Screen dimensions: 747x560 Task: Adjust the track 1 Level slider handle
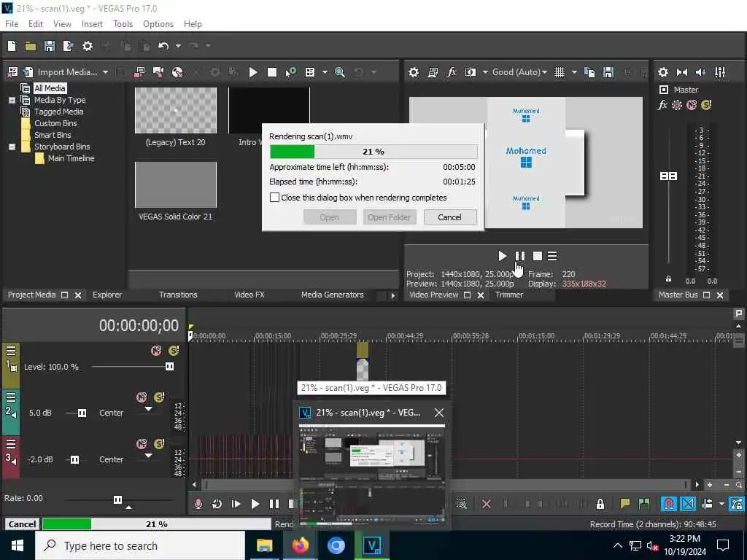pyautogui.click(x=169, y=366)
